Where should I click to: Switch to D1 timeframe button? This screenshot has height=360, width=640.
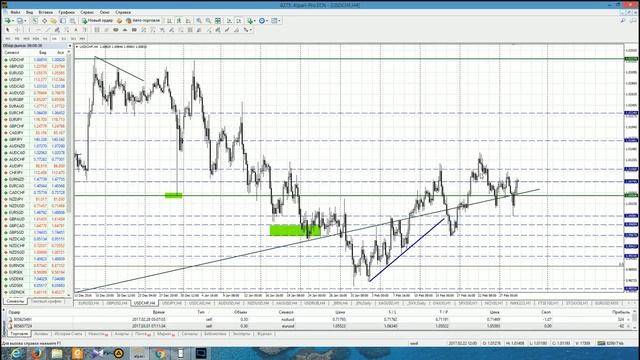(x=64, y=38)
